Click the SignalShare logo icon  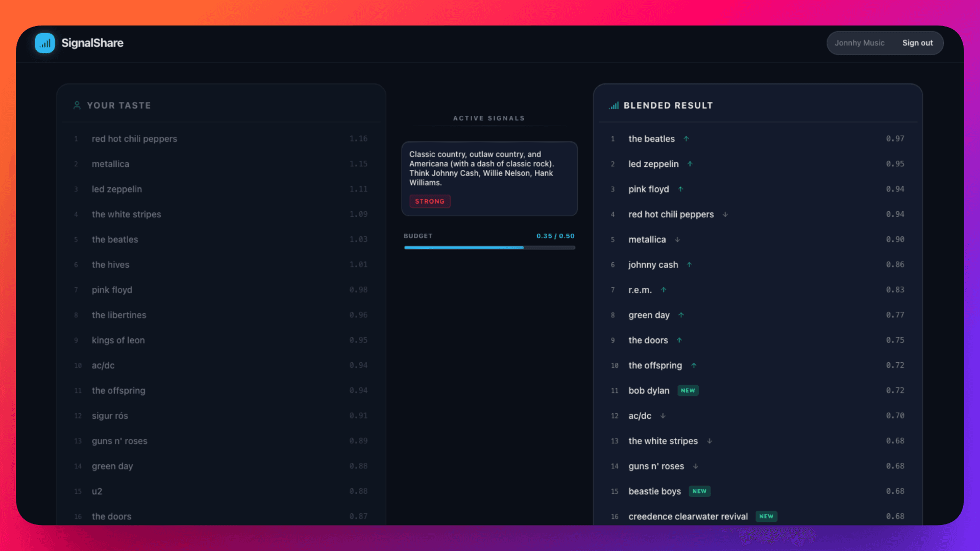tap(45, 43)
